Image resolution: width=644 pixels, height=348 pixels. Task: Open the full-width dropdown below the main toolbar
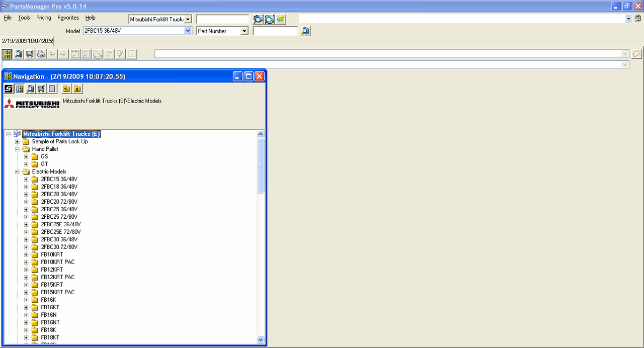tap(625, 64)
